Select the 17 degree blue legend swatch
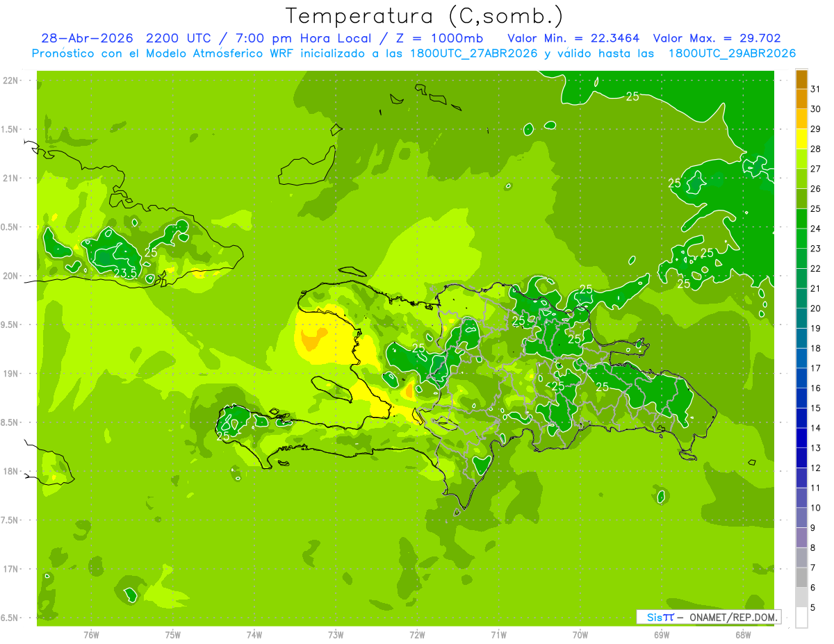This screenshot has width=834, height=644. point(801,358)
